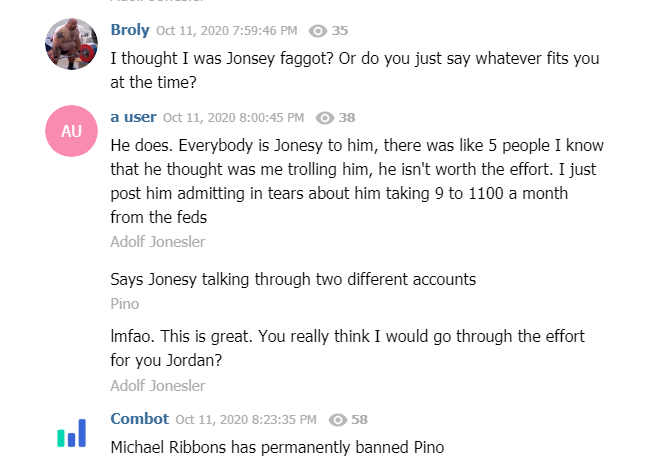Open the Combot bar-chart avatar icon
The image size is (668, 471).
[x=72, y=433]
